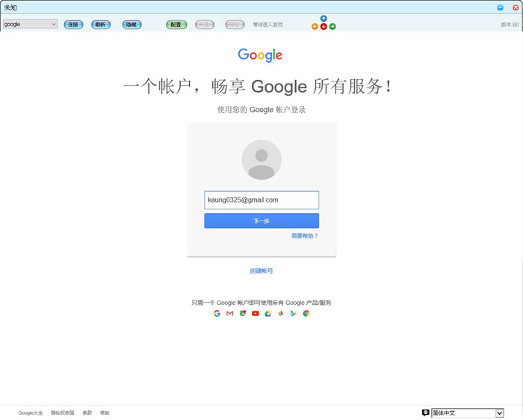Viewport: 523px width, 420px height.
Task: Click the 创建帐号 link
Action: pyautogui.click(x=261, y=271)
